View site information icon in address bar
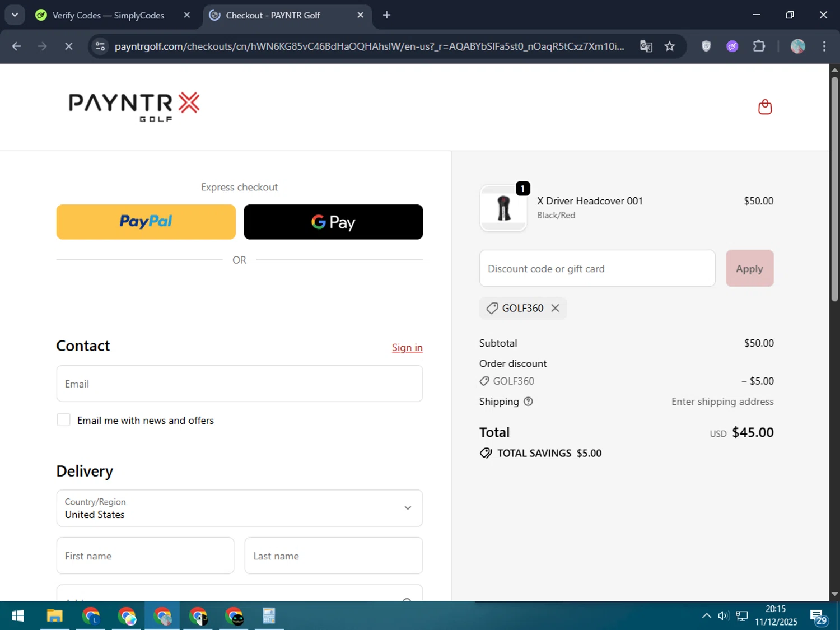This screenshot has width=840, height=630. click(100, 46)
